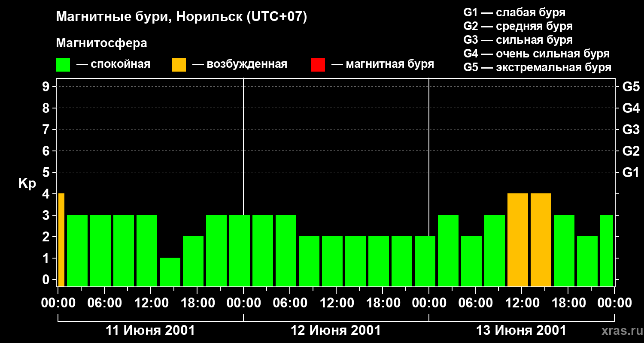
Task: Select the title 'Магнитные бури, Норильск (UTC+07)'
Action: point(182,17)
